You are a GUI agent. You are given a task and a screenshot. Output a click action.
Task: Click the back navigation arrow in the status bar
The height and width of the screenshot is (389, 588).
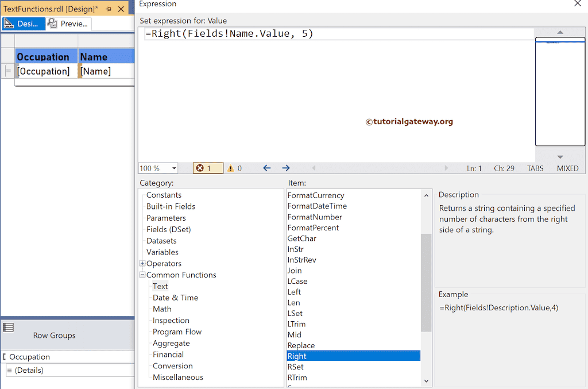[266, 168]
